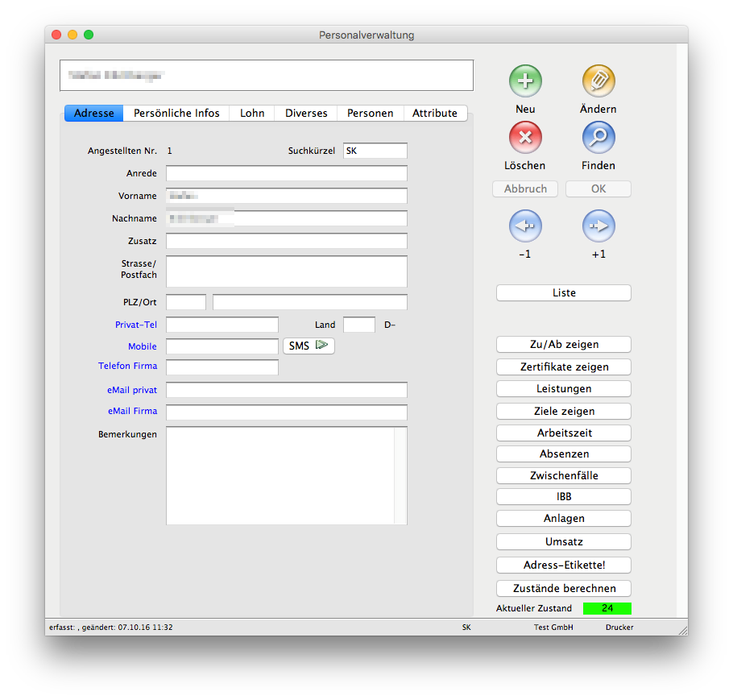Go to next record with +1 arrow
The height and width of the screenshot is (700, 733).
click(x=598, y=226)
